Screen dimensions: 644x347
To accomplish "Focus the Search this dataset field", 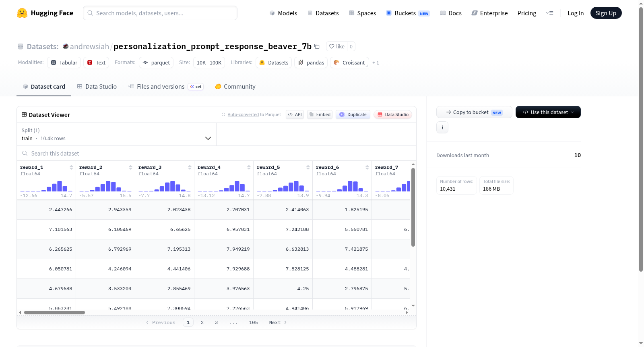I will (x=217, y=154).
